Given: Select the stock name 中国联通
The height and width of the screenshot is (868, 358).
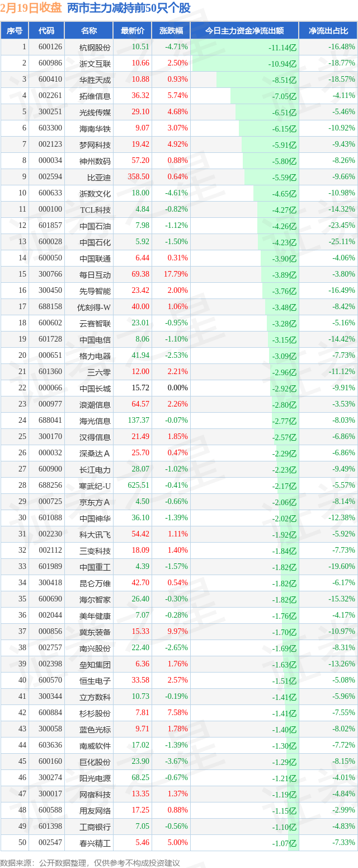Looking at the screenshot, I should pos(95,259).
